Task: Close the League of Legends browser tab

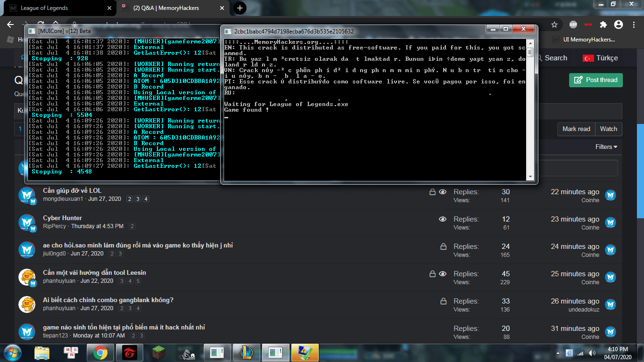Action: click(109, 8)
